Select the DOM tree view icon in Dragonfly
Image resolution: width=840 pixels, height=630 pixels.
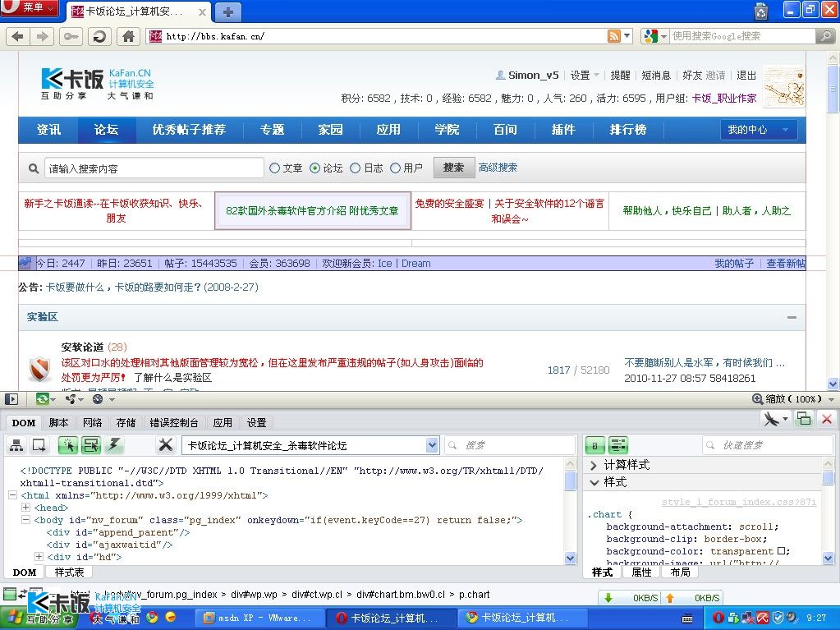(16, 444)
